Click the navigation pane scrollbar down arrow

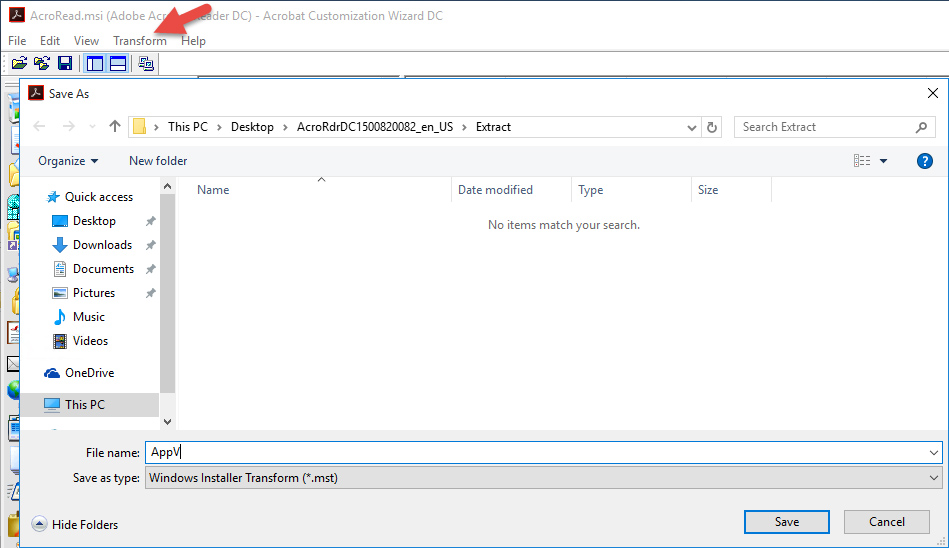167,423
